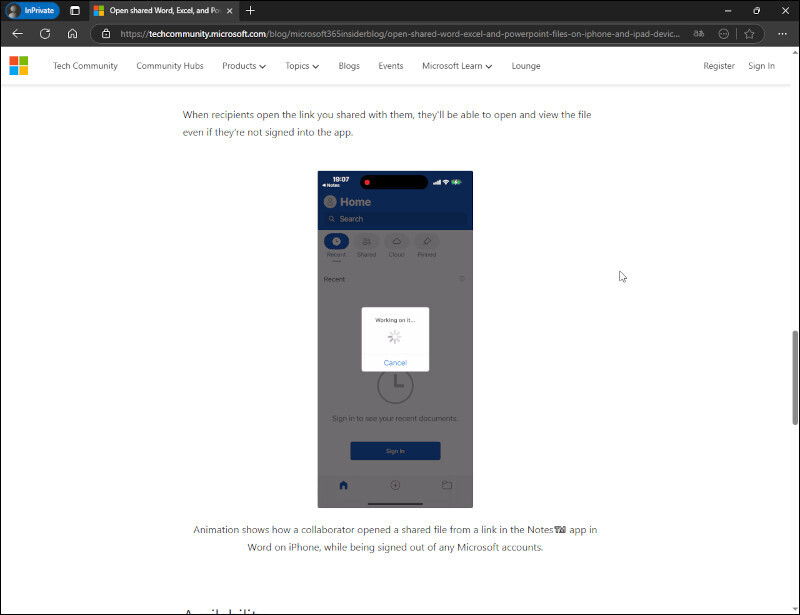Restore down the browser window
800x615 pixels.
coord(757,10)
